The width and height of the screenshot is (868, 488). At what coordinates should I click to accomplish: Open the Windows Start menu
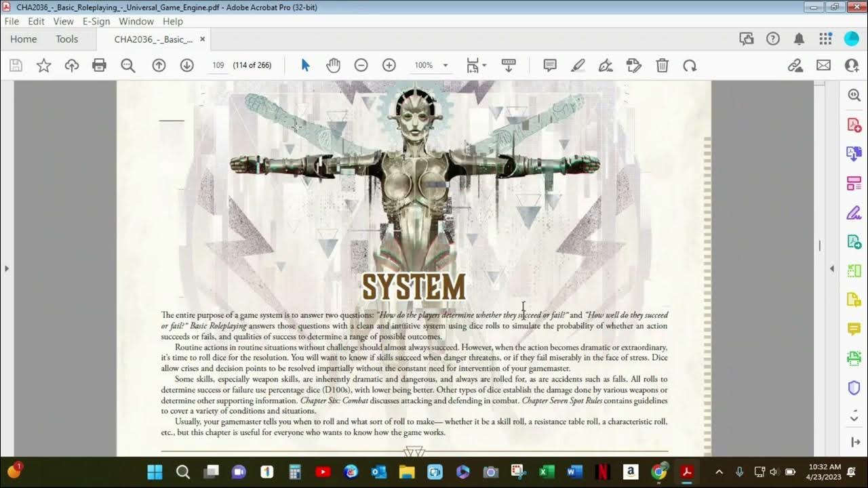155,472
